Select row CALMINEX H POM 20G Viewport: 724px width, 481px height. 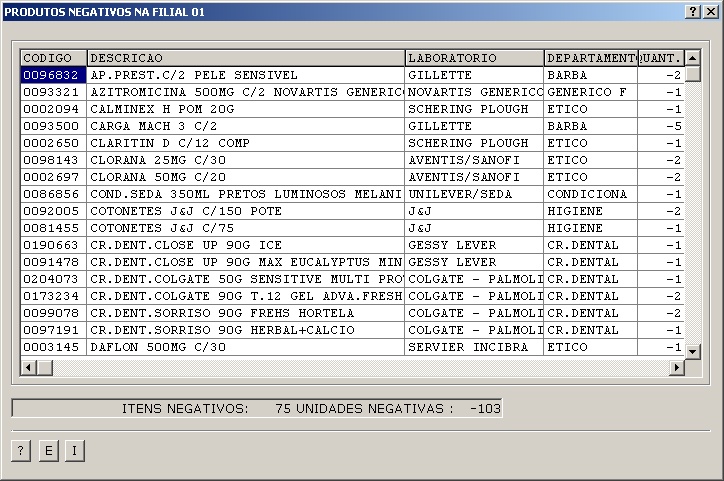pos(352,109)
